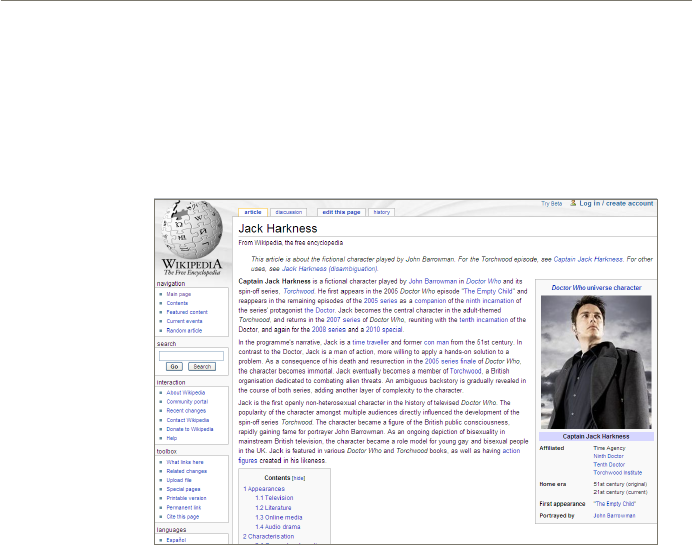692x545 pixels.
Task: Open the edit this page tab
Action: pyautogui.click(x=341, y=212)
